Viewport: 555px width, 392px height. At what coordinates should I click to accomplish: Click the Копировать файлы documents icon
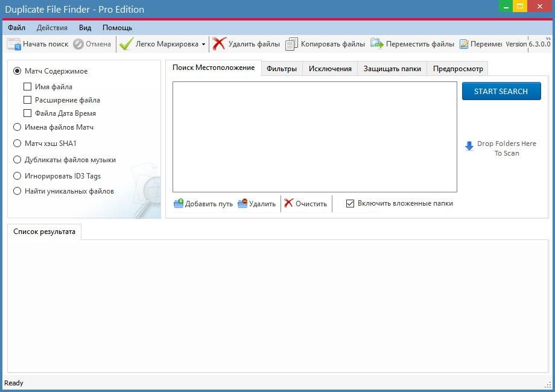click(291, 44)
